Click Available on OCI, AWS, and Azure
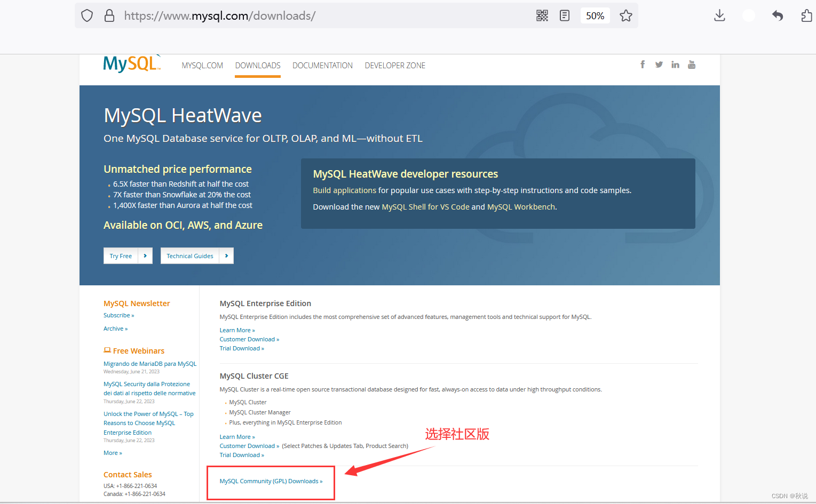This screenshot has width=816, height=504. click(183, 225)
